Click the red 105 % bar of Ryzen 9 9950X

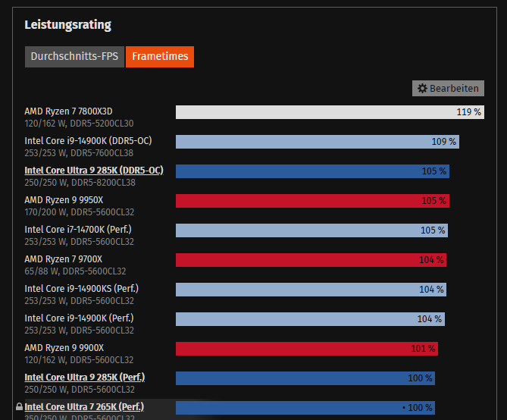pyautogui.click(x=312, y=201)
